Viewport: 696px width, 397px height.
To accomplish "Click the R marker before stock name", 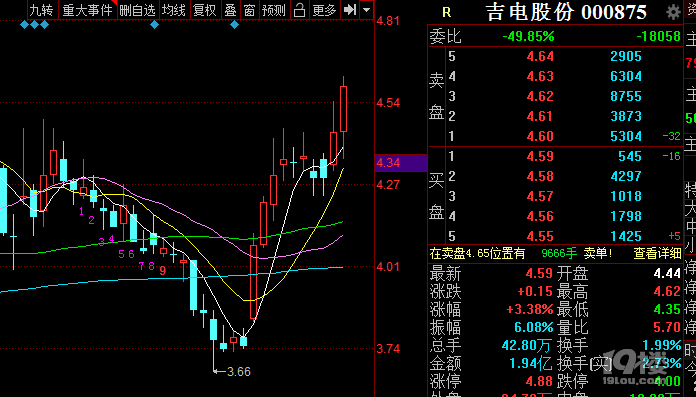I will (x=447, y=12).
